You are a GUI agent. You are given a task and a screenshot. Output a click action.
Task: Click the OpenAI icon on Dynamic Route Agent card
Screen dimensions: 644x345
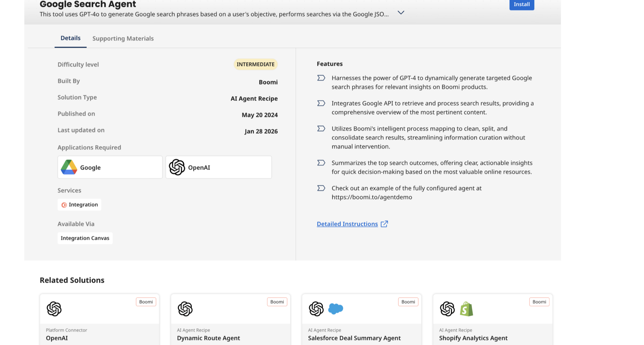185,309
